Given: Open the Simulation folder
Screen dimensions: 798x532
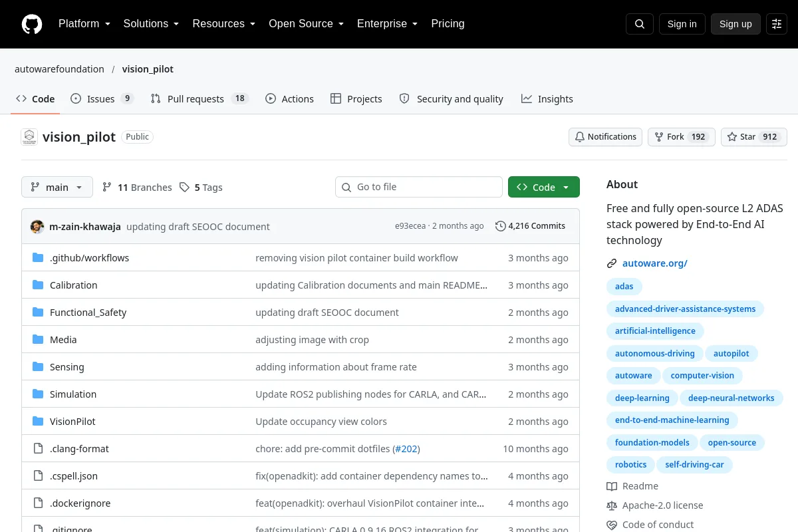Looking at the screenshot, I should point(73,394).
